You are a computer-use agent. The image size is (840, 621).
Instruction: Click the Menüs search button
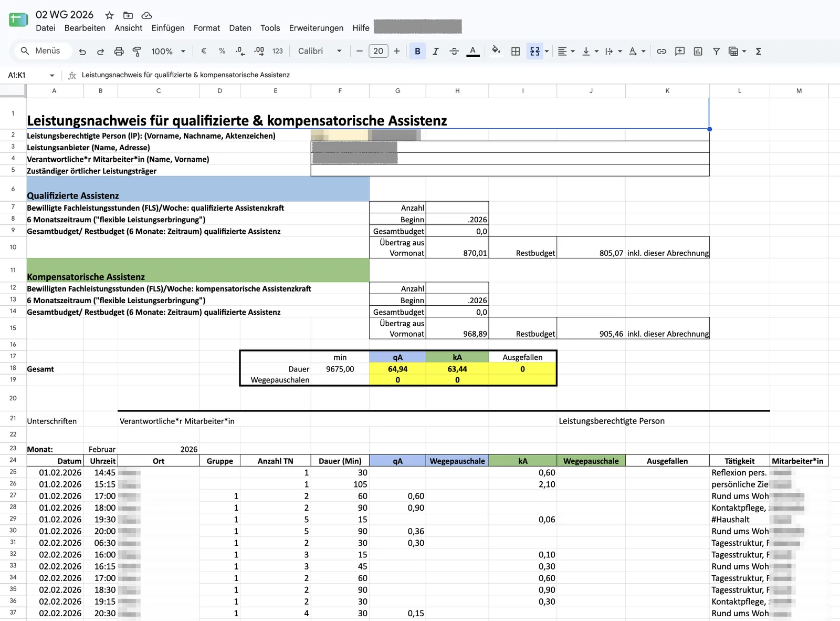tap(40, 50)
